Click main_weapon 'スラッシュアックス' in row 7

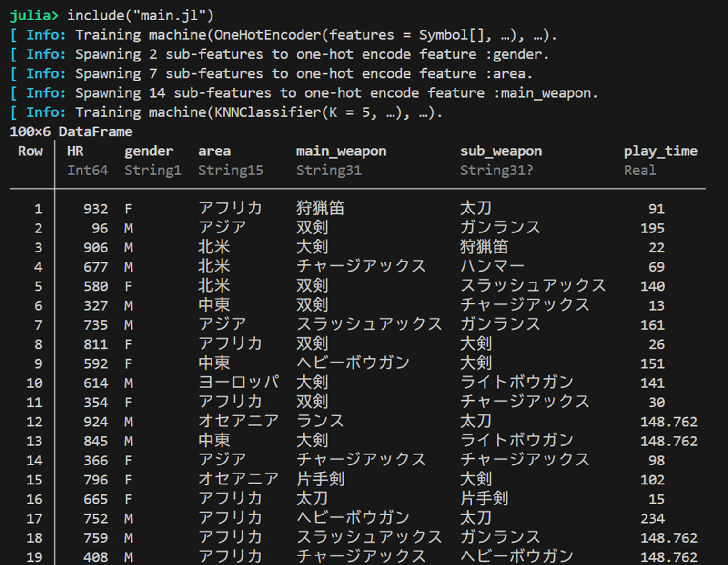369,324
